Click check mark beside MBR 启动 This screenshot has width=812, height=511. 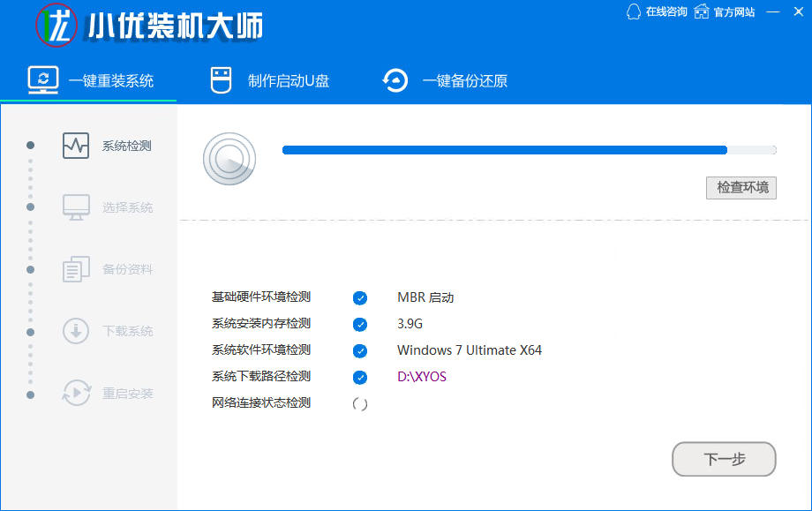(x=360, y=297)
